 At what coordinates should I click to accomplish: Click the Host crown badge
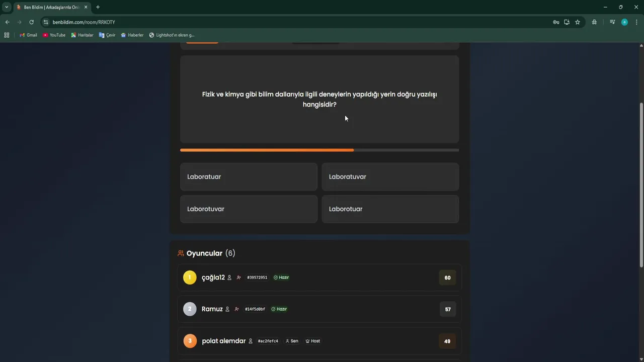[313, 341]
